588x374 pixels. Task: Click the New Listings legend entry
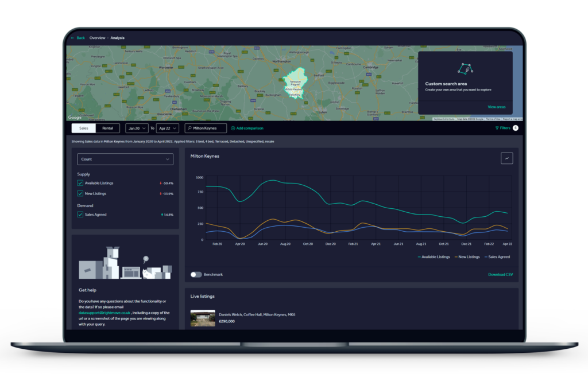point(467,257)
